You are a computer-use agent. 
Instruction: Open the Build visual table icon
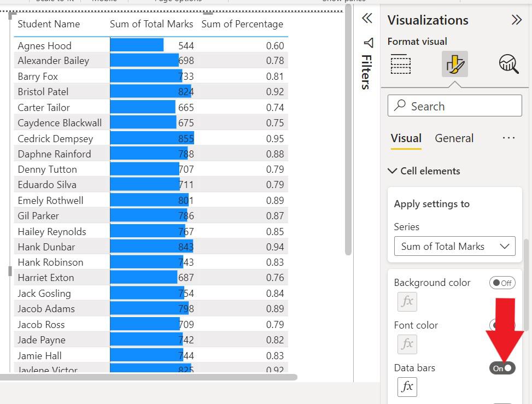(x=401, y=64)
